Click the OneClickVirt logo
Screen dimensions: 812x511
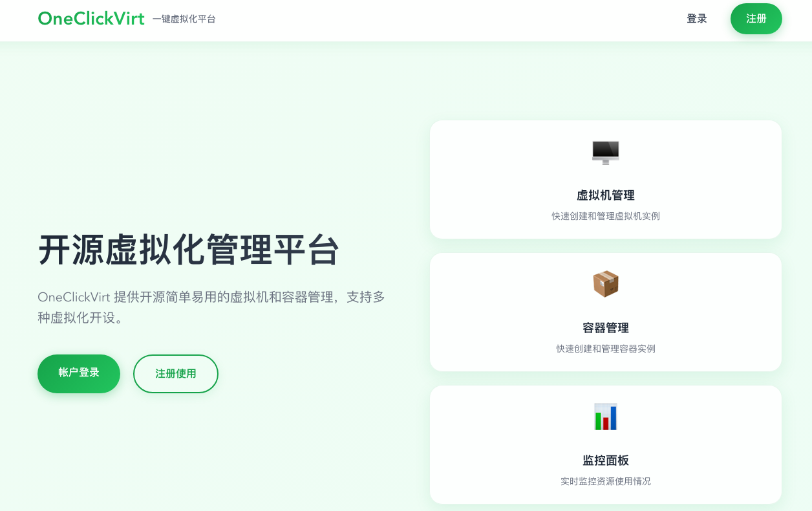pos(91,19)
